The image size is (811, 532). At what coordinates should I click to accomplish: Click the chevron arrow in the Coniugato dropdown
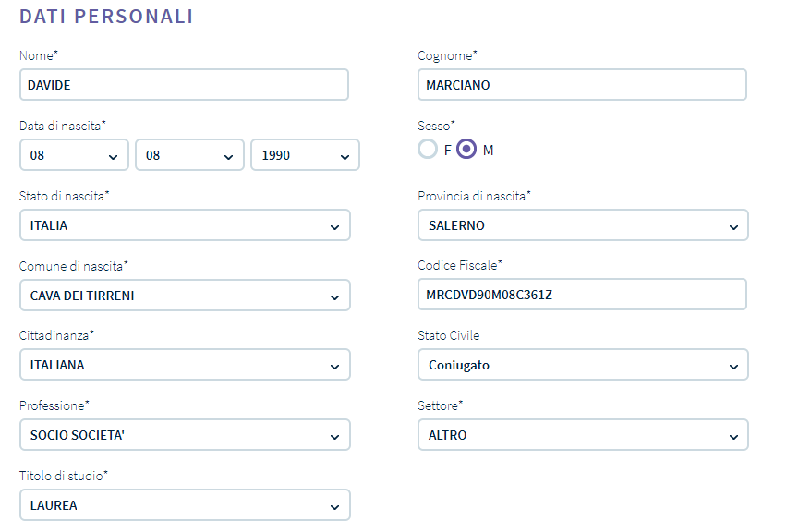733,367
